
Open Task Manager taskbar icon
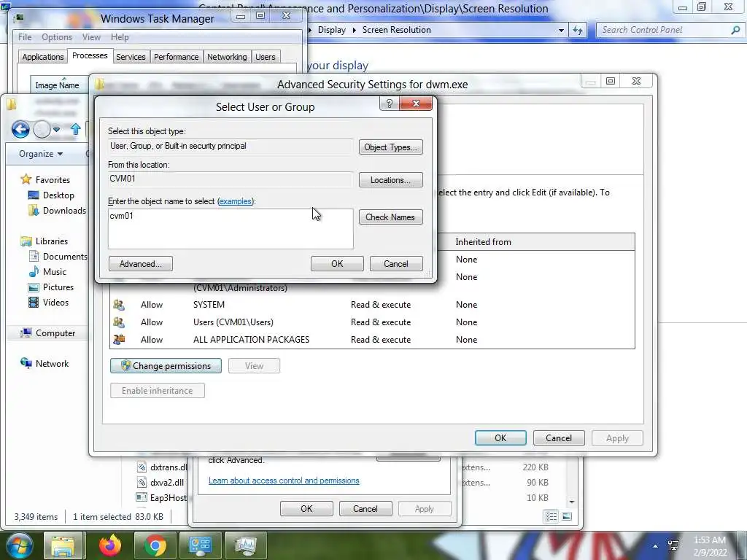click(245, 545)
